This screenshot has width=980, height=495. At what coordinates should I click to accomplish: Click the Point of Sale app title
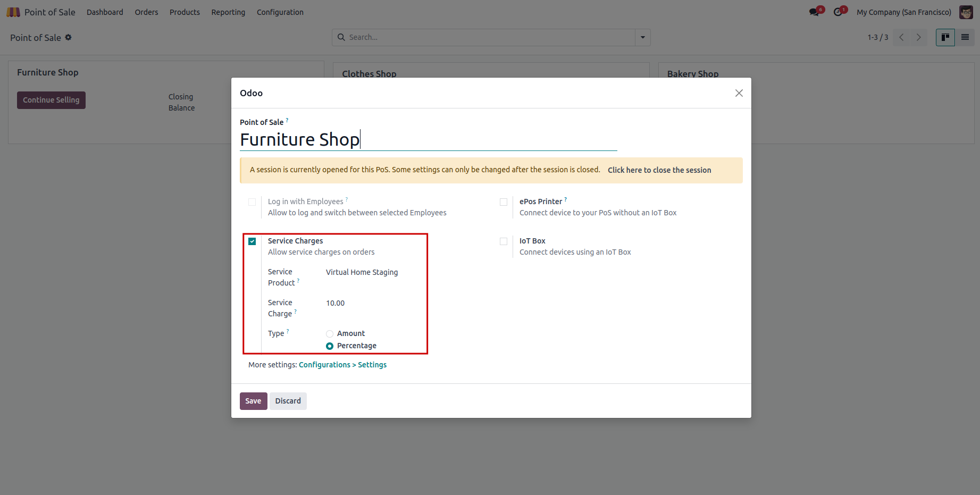tap(50, 12)
